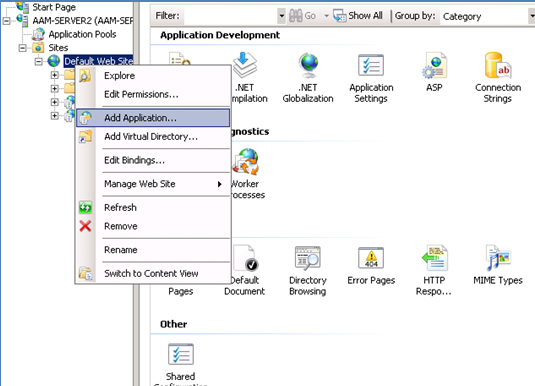This screenshot has width=535, height=386.
Task: Click into the Filter text field
Action: [231, 16]
